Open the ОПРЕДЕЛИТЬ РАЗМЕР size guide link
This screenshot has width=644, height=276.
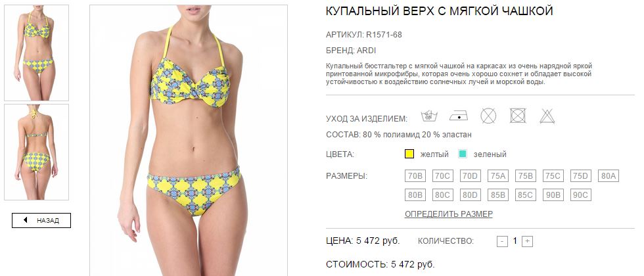pyautogui.click(x=448, y=214)
